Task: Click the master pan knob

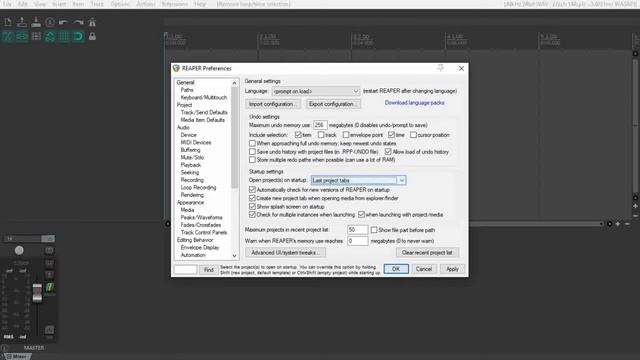Action: click(x=19, y=250)
